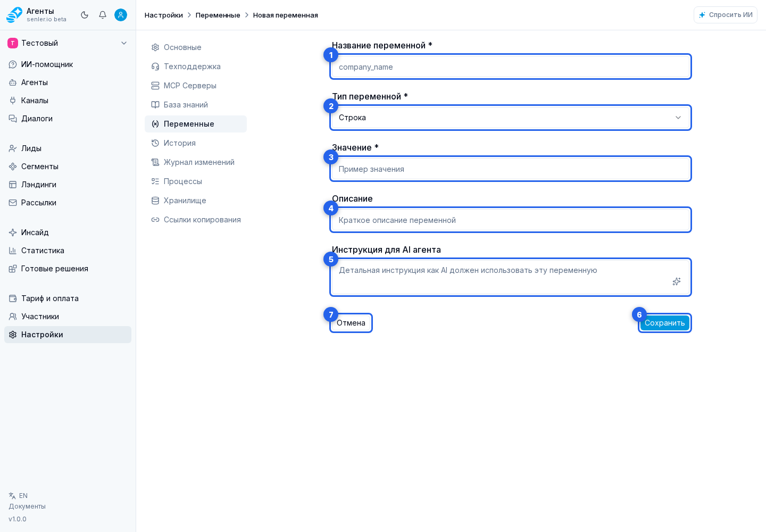Screen dimensions: 766x532
Task: Open notifications bell icon
Action: (x=103, y=15)
